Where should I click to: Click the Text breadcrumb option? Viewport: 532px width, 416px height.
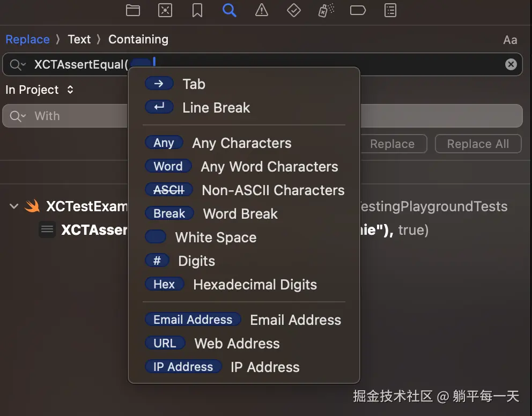[79, 39]
